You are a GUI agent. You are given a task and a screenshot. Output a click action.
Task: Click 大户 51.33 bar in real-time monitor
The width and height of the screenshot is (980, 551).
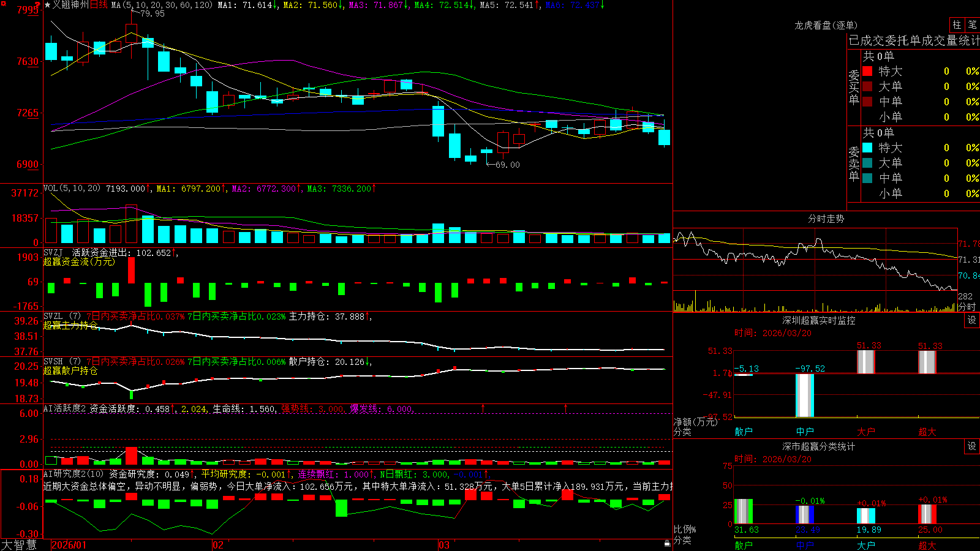coord(866,362)
